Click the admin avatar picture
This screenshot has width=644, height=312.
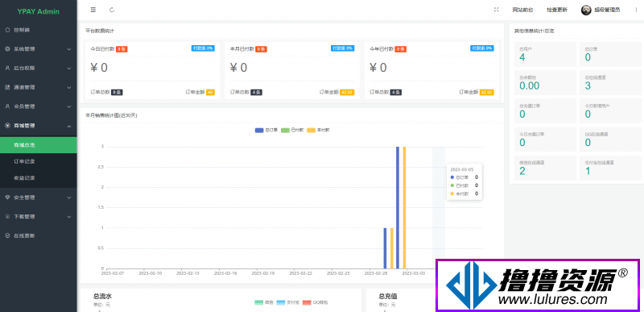click(586, 10)
